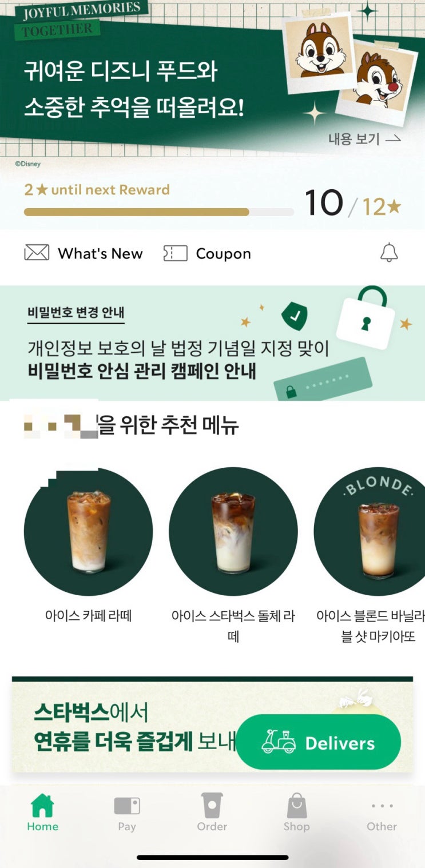Tap the Disney Chip and Dale banner
The width and height of the screenshot is (425, 868).
pyautogui.click(x=212, y=77)
